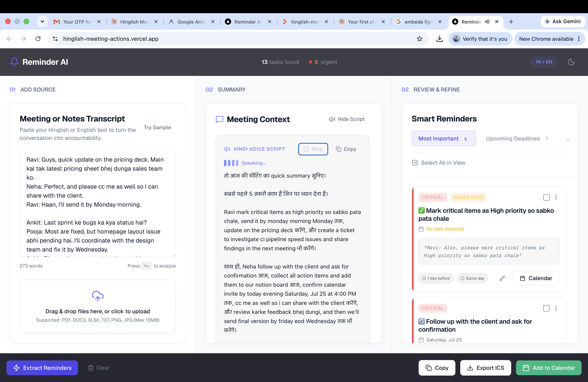Click the Hindi Voice Script speaker icon

tap(227, 149)
